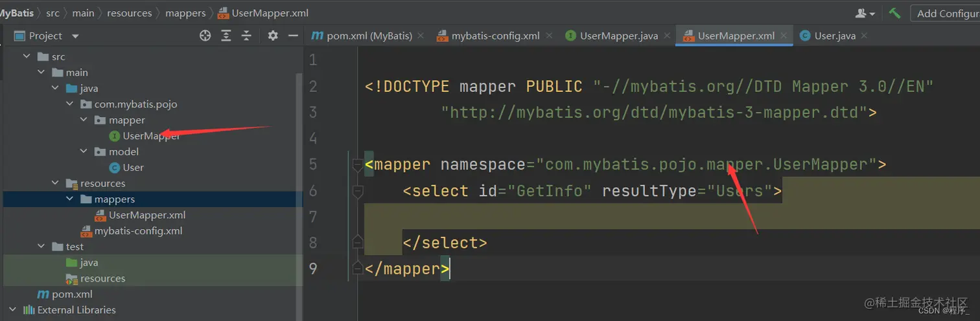This screenshot has width=980, height=321.
Task: Collapse the resources folder under main
Action: click(55, 183)
